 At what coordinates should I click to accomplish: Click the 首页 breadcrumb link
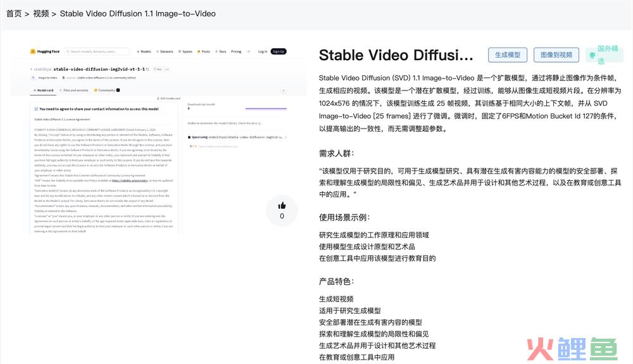pos(14,14)
